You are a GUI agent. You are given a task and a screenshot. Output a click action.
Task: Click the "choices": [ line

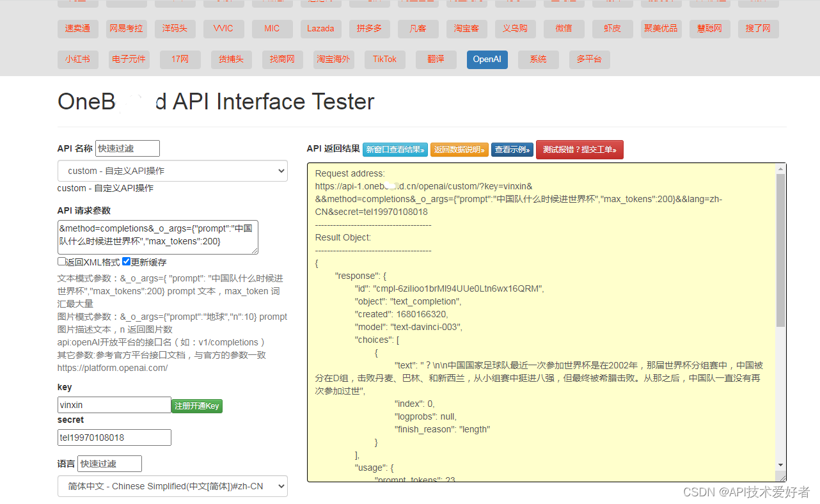[377, 340]
